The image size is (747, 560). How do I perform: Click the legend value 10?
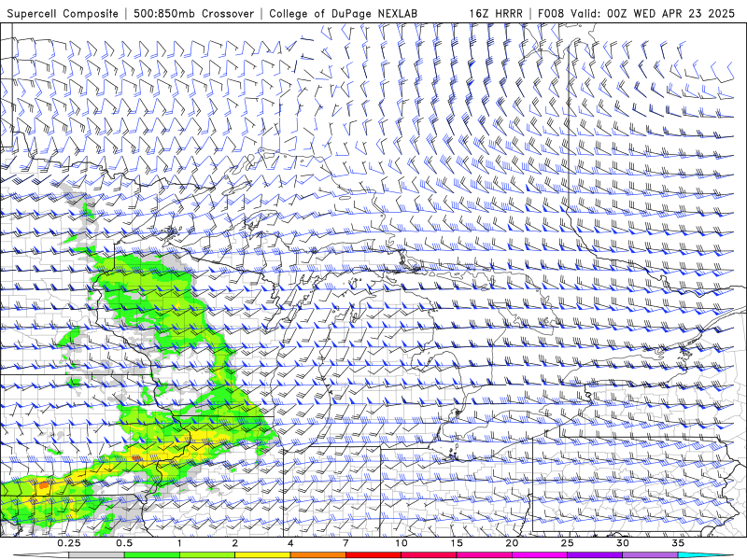pos(402,543)
